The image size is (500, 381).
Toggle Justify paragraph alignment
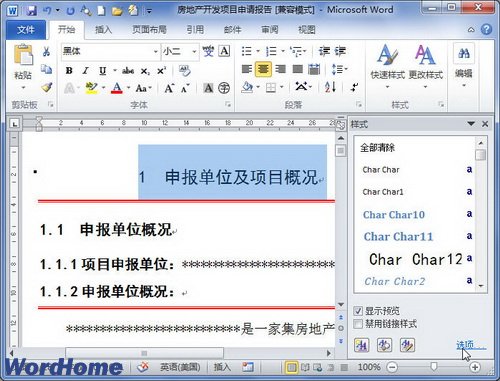(x=297, y=69)
